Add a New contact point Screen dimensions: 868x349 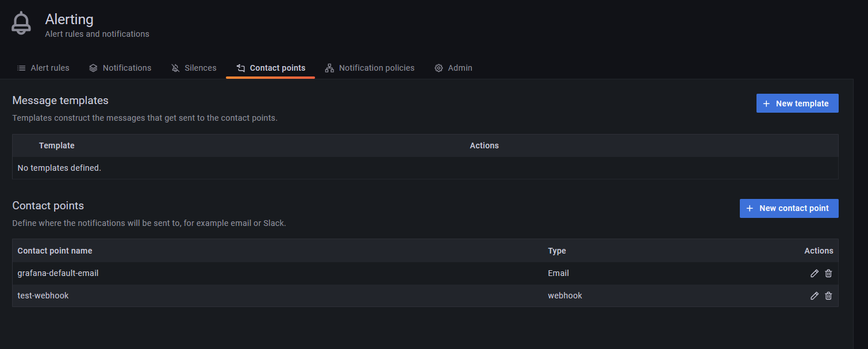789,208
